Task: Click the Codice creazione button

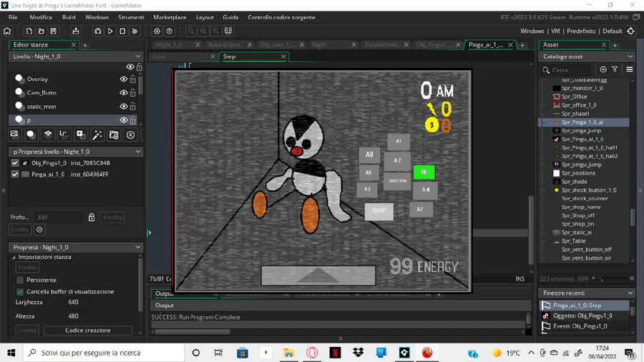Action: [88, 331]
